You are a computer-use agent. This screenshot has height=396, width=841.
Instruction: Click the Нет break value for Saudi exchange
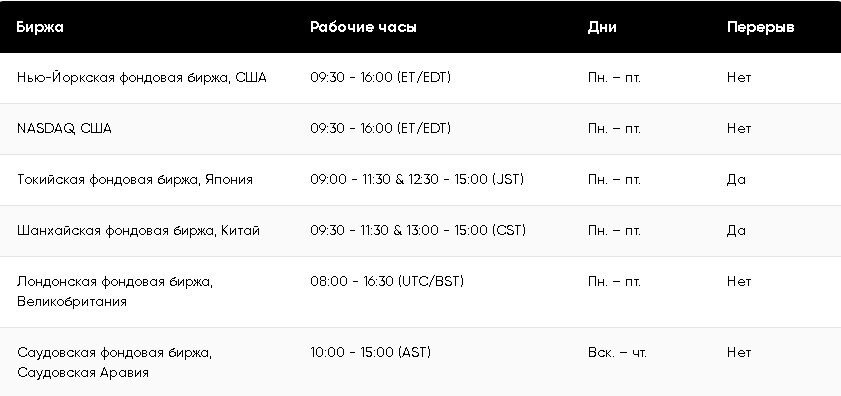[x=739, y=353]
